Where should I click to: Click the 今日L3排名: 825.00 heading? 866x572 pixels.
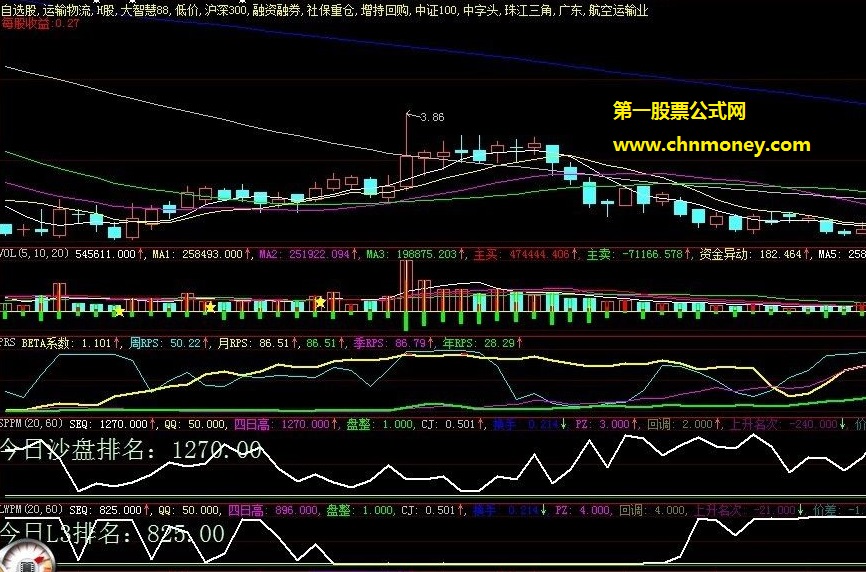(112, 533)
